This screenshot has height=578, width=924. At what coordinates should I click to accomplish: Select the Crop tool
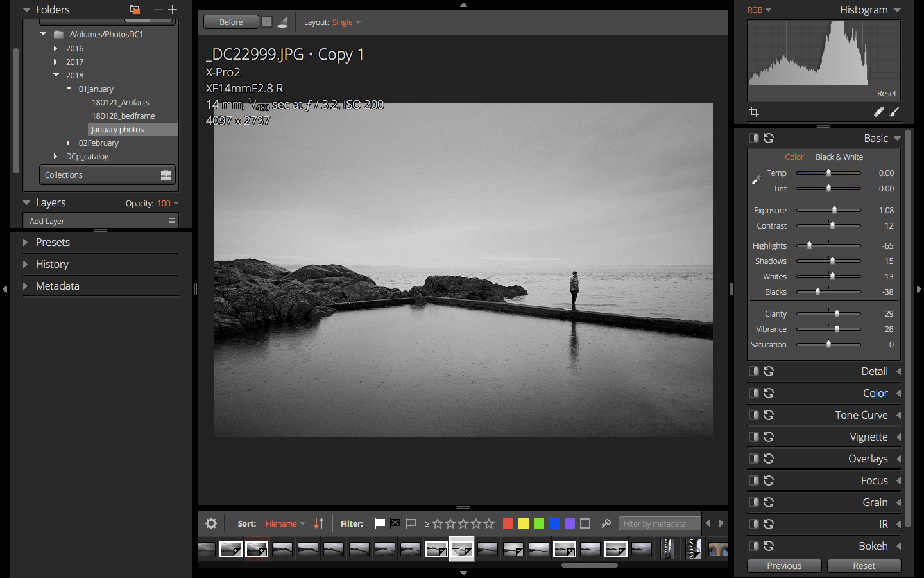click(x=754, y=112)
